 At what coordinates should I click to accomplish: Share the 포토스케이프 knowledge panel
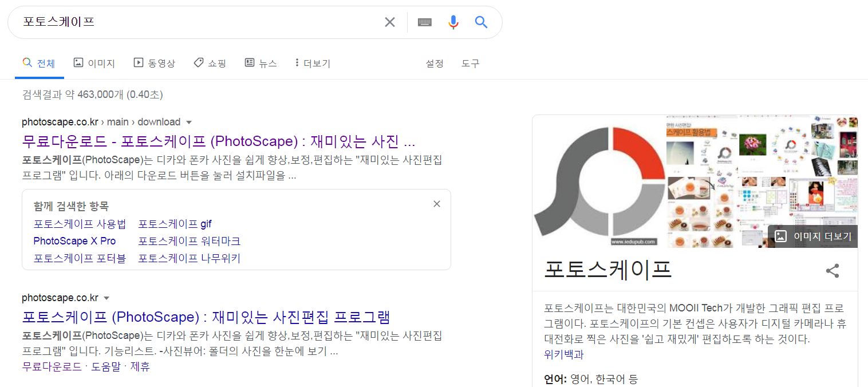(x=833, y=271)
